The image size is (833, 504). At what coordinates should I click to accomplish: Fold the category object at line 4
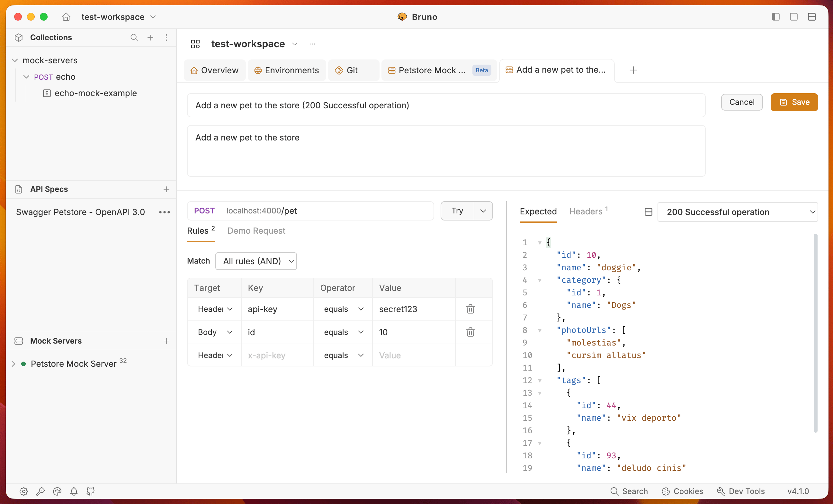[x=540, y=280]
